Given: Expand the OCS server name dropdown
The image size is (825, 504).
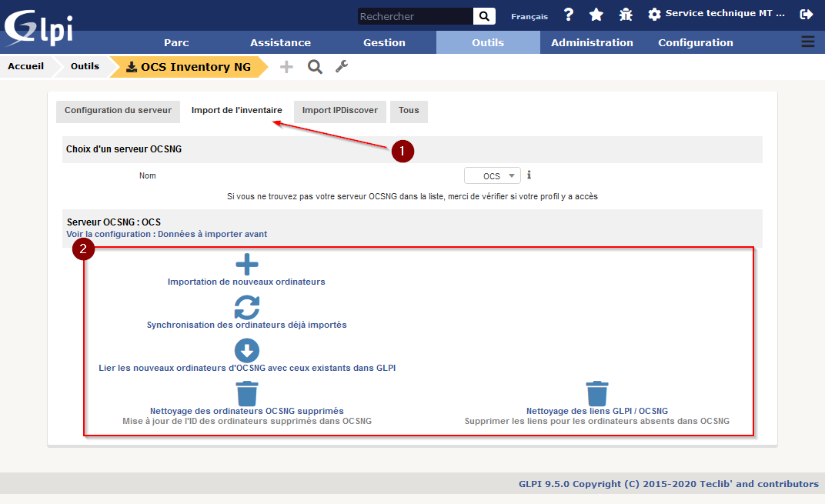Looking at the screenshot, I should coord(493,176).
